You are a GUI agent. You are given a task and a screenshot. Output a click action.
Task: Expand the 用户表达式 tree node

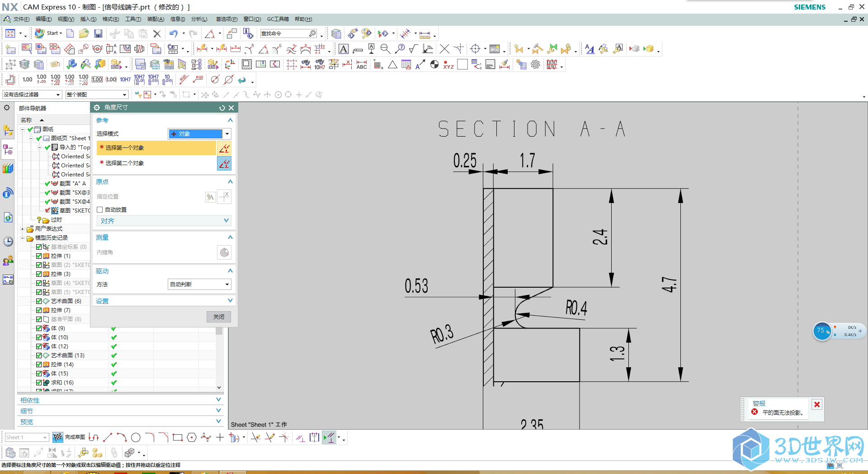pyautogui.click(x=23, y=229)
